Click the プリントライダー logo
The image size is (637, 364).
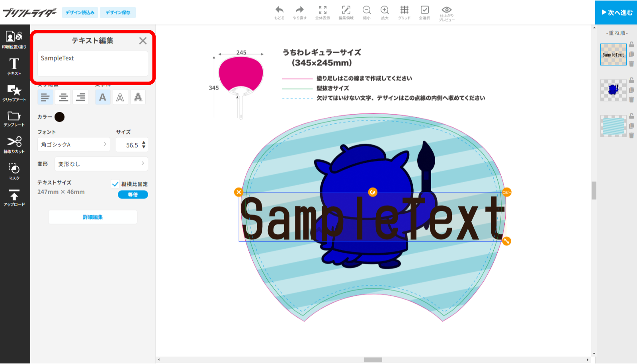[29, 13]
